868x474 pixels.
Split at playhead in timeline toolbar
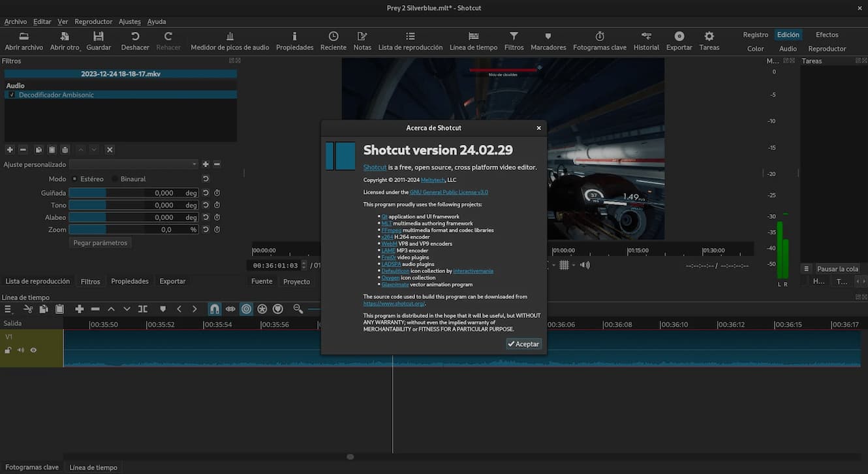142,309
